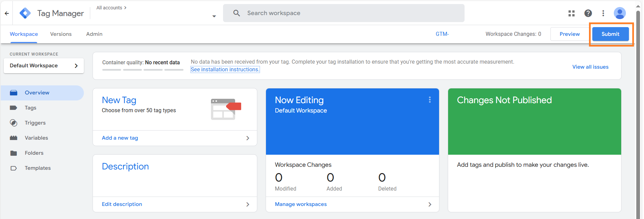Open Triggers from the sidebar

(35, 123)
